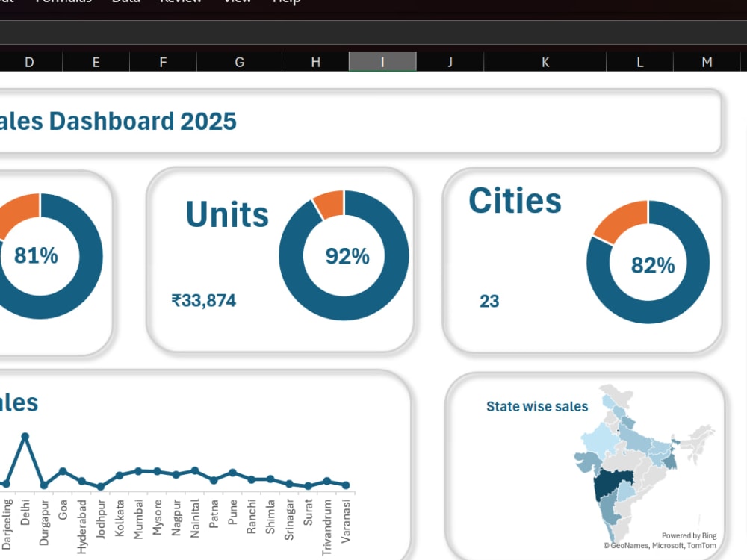
Task: Click the GeoNames, Microsoft, TomTom credit
Action: coord(660,546)
